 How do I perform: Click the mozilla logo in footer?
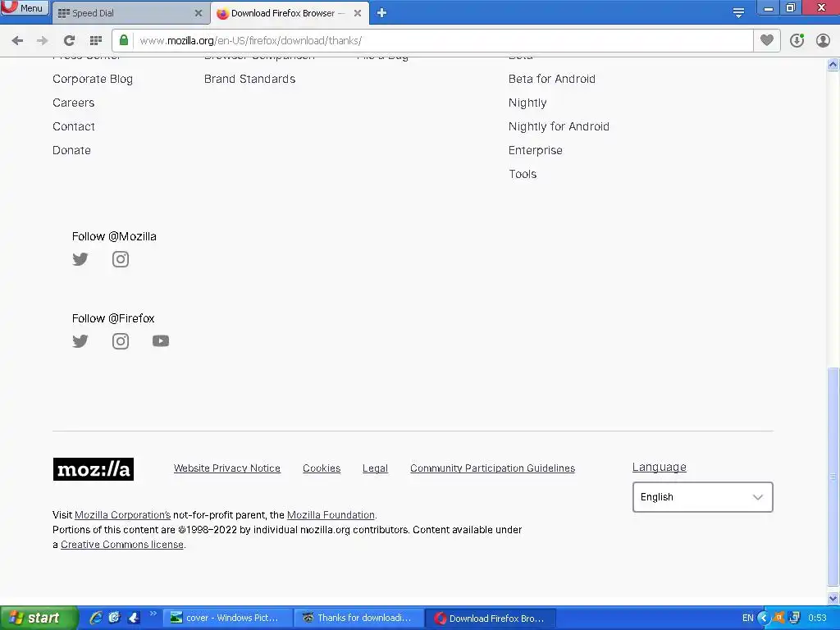point(94,469)
